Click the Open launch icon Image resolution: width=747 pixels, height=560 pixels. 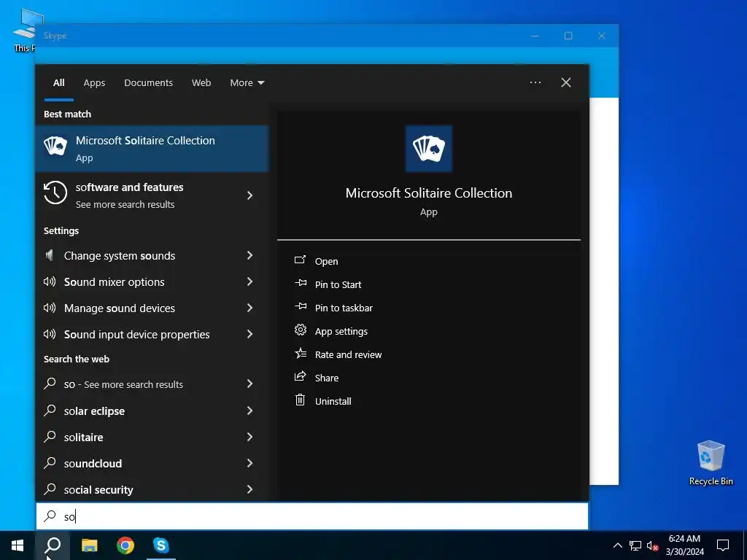click(300, 260)
